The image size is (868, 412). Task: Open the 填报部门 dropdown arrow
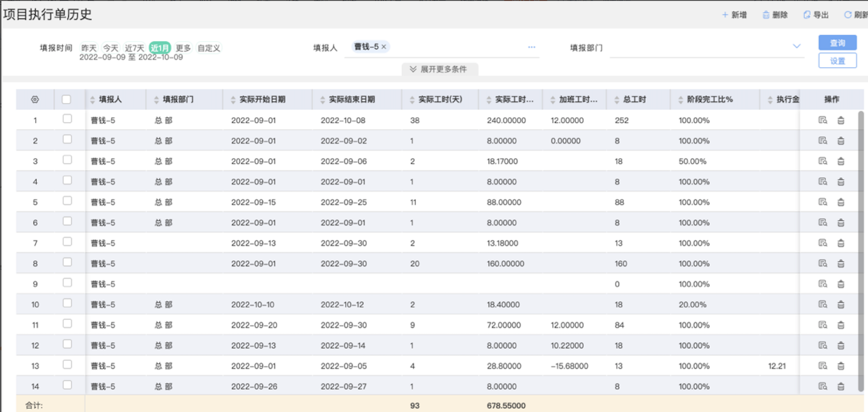pyautogui.click(x=797, y=46)
